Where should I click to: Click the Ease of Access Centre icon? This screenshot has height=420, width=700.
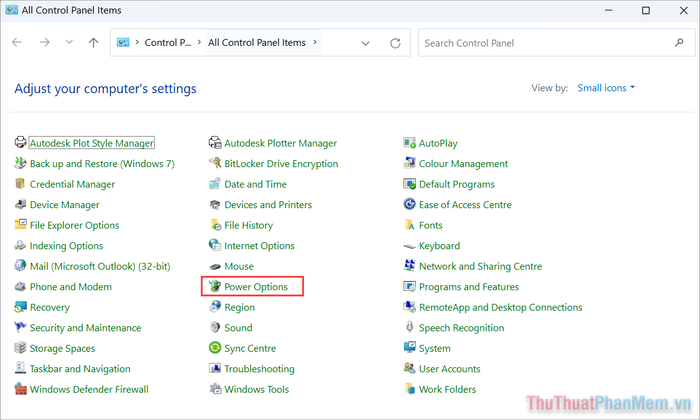click(409, 204)
